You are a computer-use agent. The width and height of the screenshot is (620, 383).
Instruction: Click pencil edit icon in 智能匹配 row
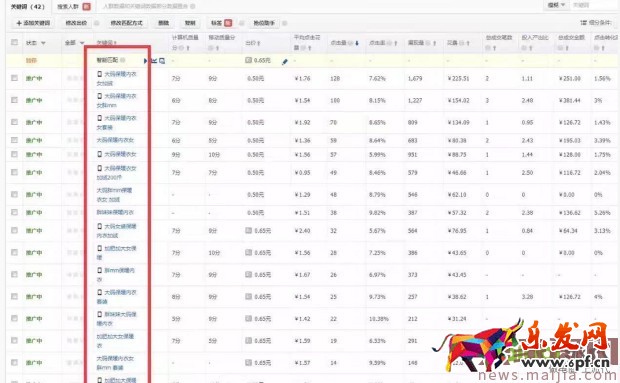coord(285,62)
